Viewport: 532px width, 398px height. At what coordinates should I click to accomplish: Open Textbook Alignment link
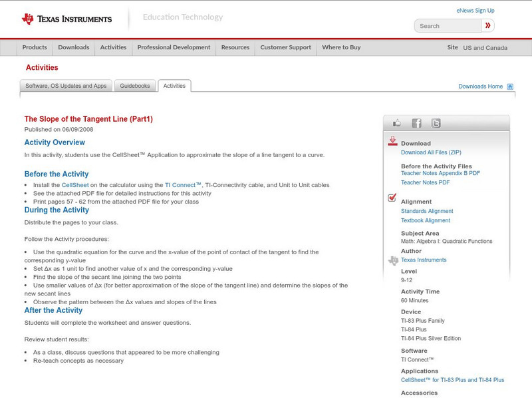click(426, 220)
